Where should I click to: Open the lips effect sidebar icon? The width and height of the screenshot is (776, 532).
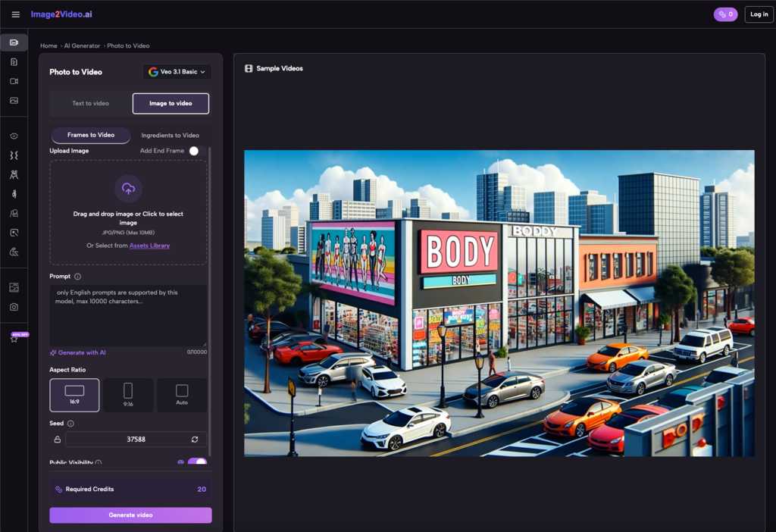click(14, 136)
